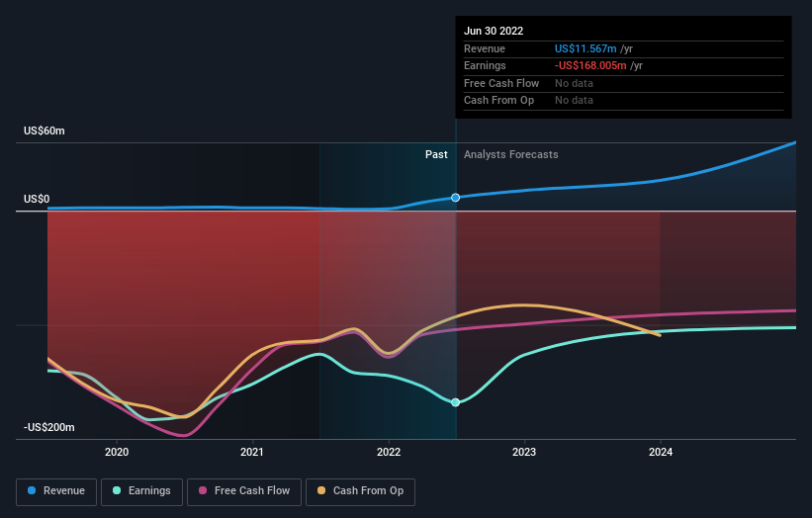Toggle the Revenue legend button
The width and height of the screenshot is (812, 518).
click(56, 491)
